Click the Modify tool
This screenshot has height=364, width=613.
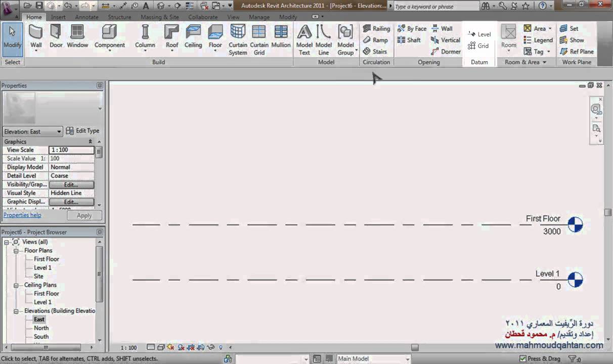click(x=13, y=38)
